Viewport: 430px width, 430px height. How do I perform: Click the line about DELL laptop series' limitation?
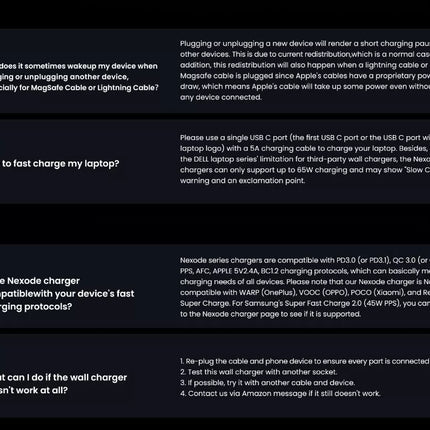(x=305, y=159)
